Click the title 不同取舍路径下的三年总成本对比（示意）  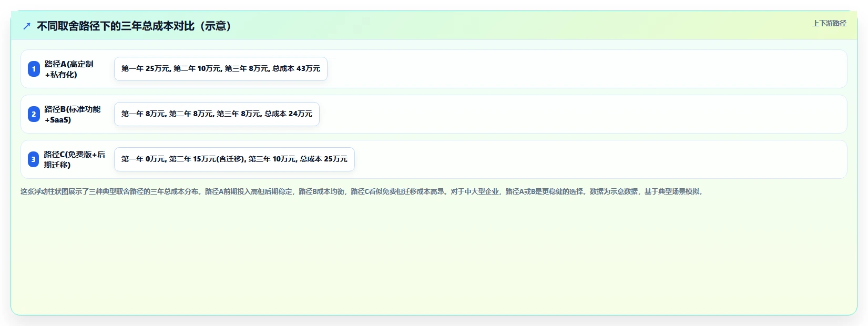(x=135, y=26)
